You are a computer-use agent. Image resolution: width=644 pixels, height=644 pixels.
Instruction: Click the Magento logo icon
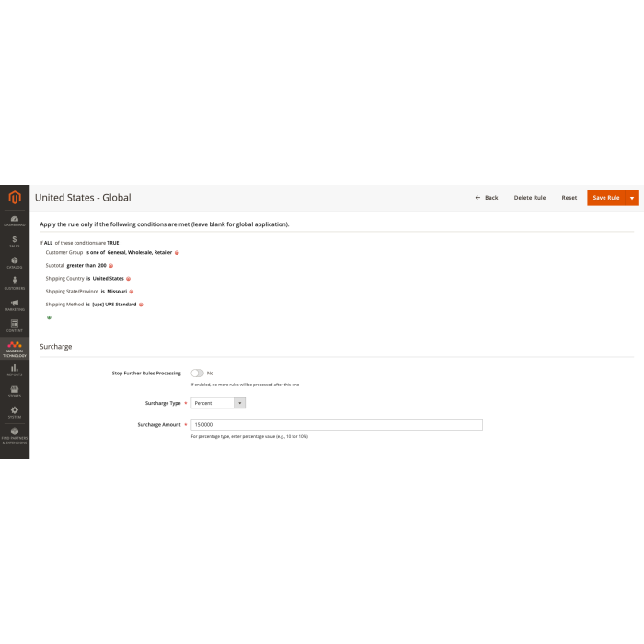(x=15, y=198)
